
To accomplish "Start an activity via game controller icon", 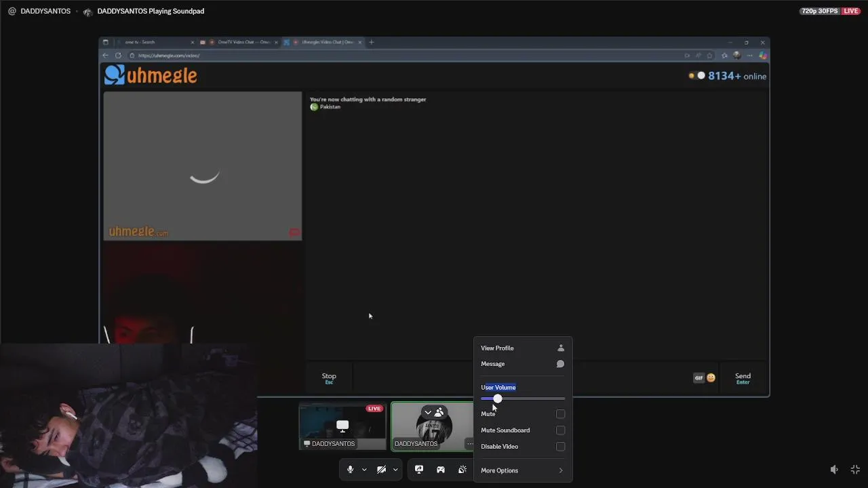I will click(441, 470).
